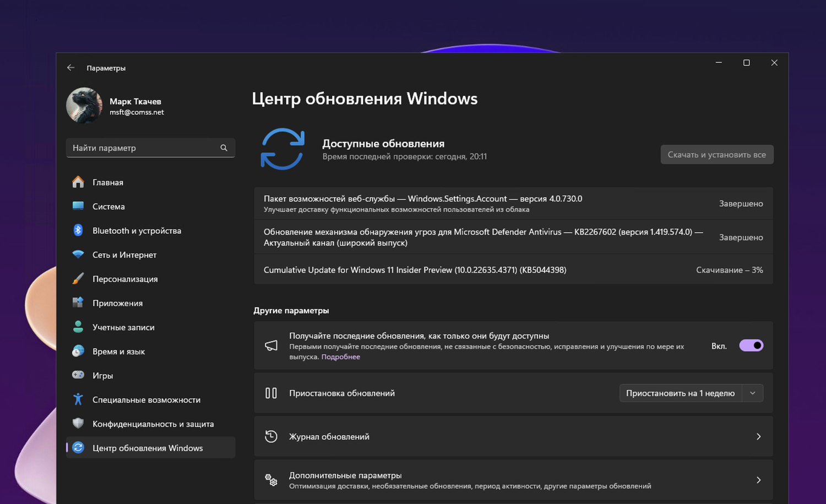Choose the Сеть и Интернет Wi-Fi icon
This screenshot has height=504, width=826.
78,255
